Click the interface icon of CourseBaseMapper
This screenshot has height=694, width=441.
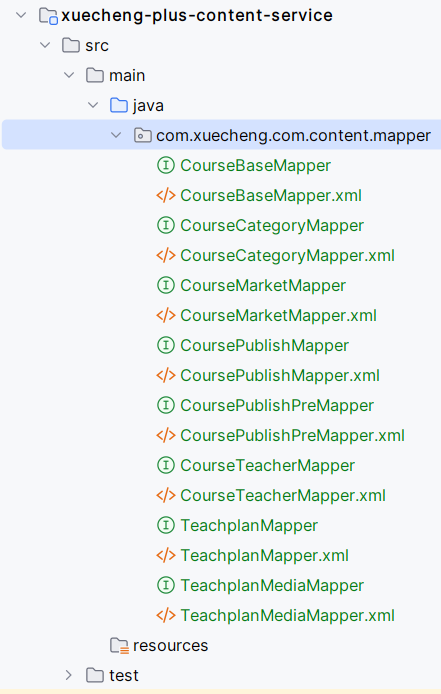click(x=166, y=166)
